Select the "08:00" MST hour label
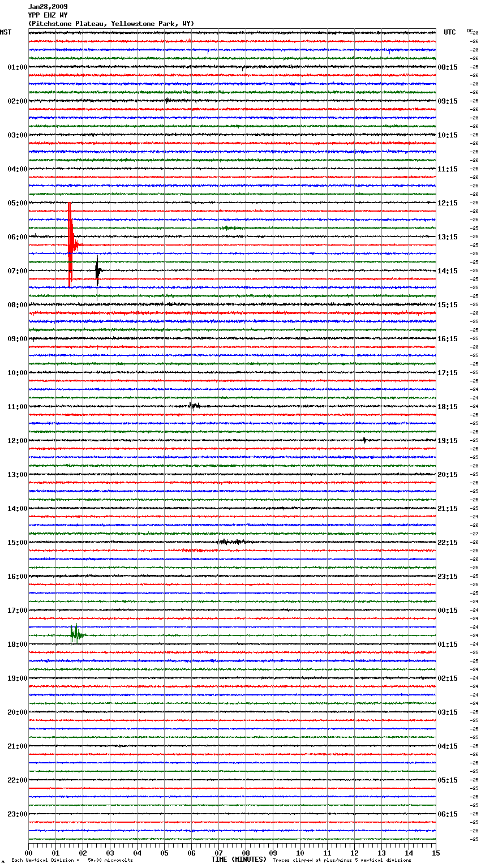The image size is (481, 868). tap(18, 305)
